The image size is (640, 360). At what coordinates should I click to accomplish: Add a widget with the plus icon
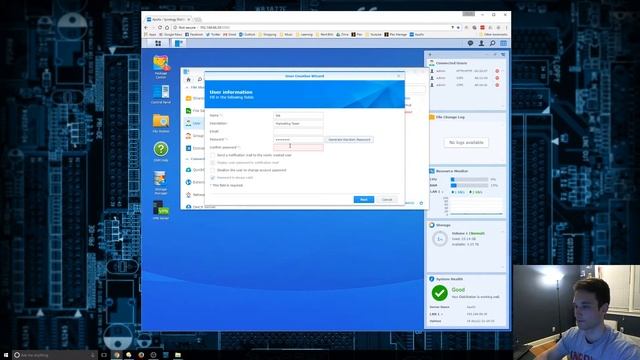(430, 54)
